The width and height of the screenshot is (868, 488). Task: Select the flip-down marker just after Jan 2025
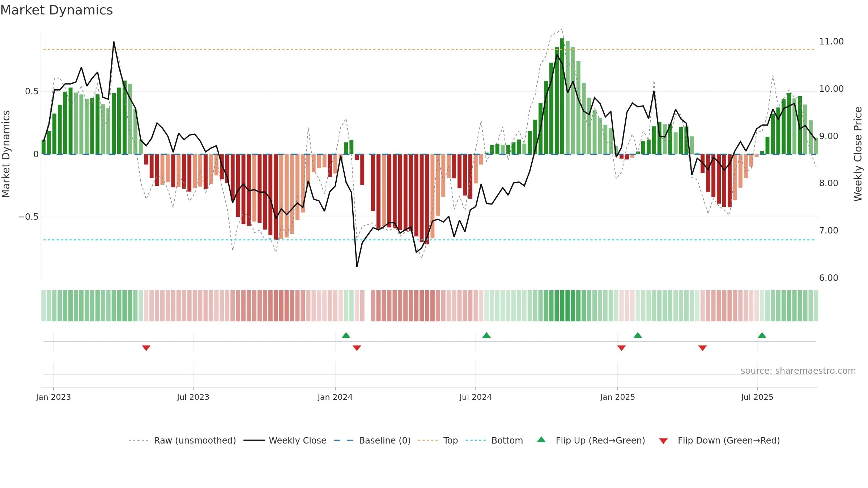[621, 348]
